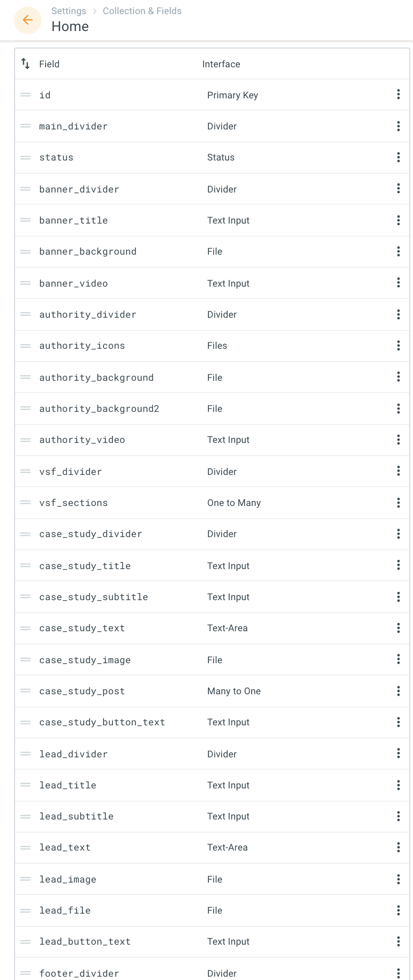Open the options menu for vsf_sections
The image size is (413, 980).
(x=398, y=502)
